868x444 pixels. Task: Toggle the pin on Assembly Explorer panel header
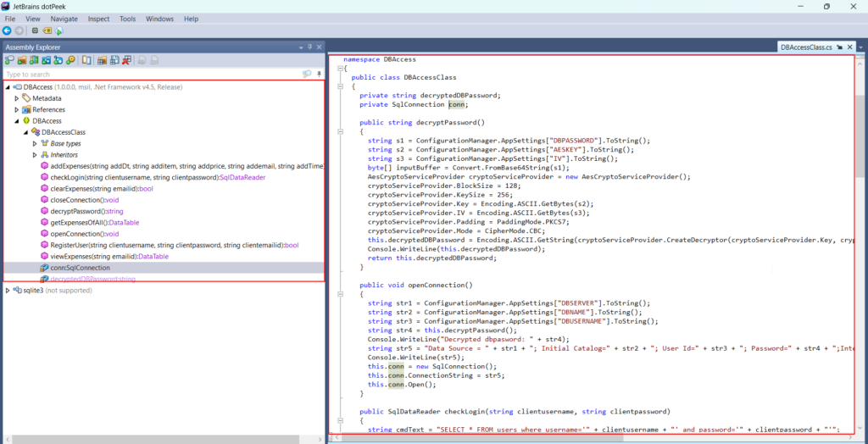pyautogui.click(x=309, y=47)
